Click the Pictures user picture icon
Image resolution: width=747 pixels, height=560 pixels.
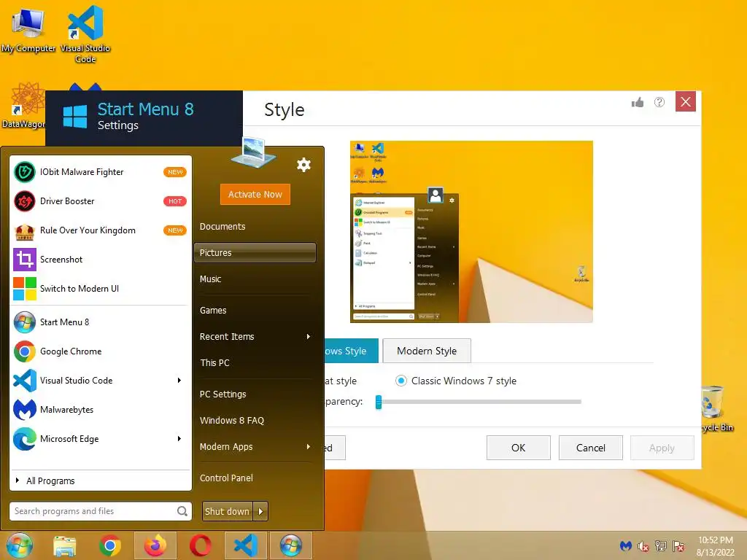[253, 152]
